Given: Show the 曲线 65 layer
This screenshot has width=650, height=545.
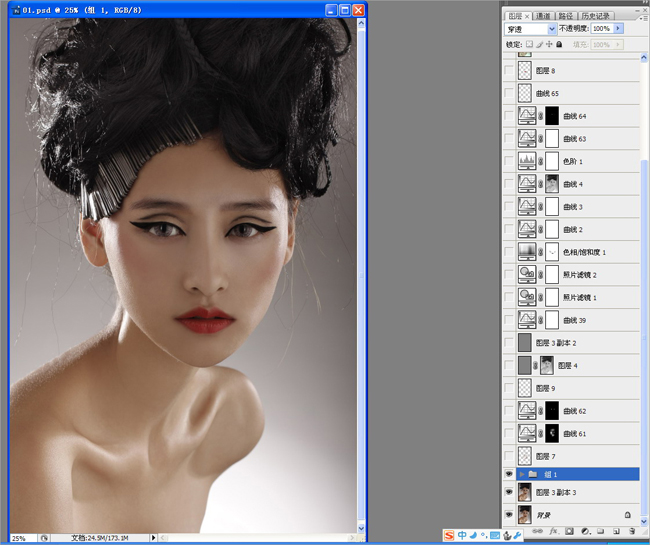Looking at the screenshot, I should (509, 93).
